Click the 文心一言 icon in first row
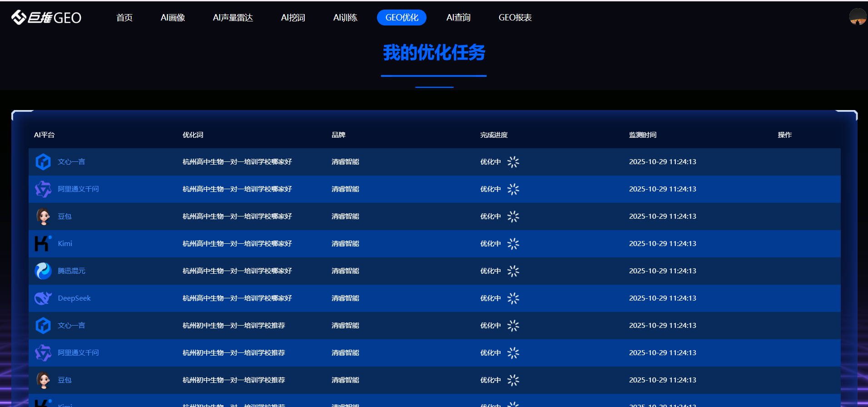The image size is (868, 407). tap(43, 162)
